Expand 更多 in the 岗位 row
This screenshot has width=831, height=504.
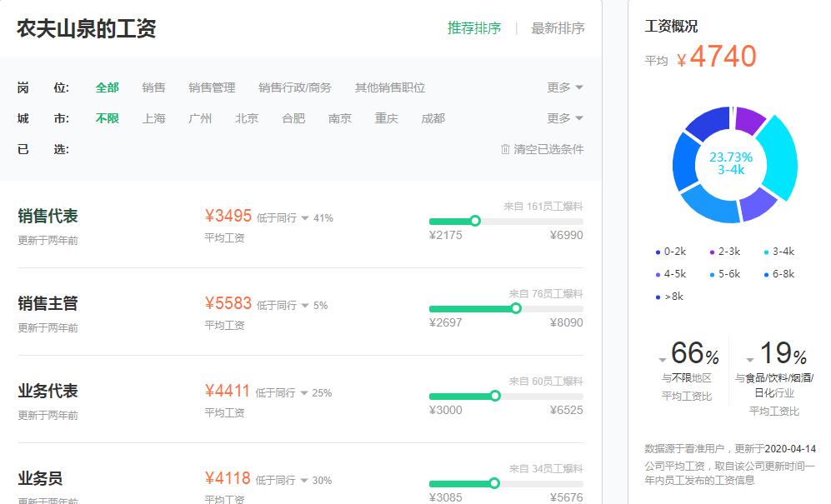(x=565, y=87)
